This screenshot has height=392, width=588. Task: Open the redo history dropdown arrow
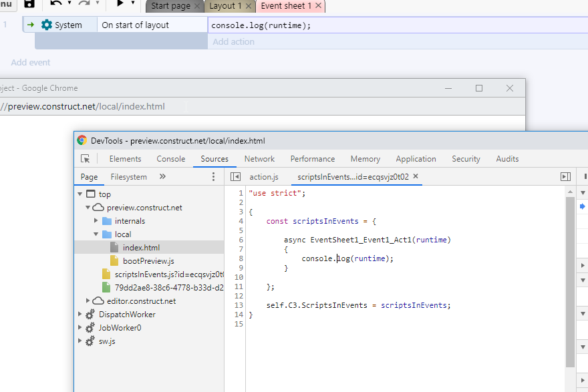tap(98, 3)
